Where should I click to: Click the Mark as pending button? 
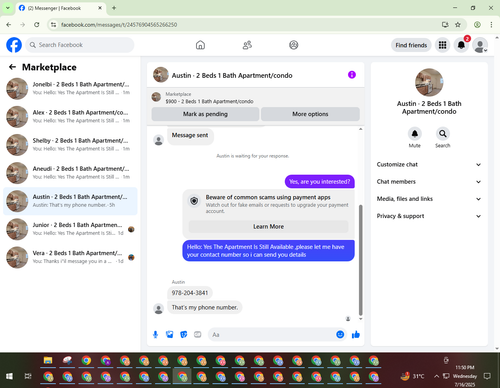point(205,114)
